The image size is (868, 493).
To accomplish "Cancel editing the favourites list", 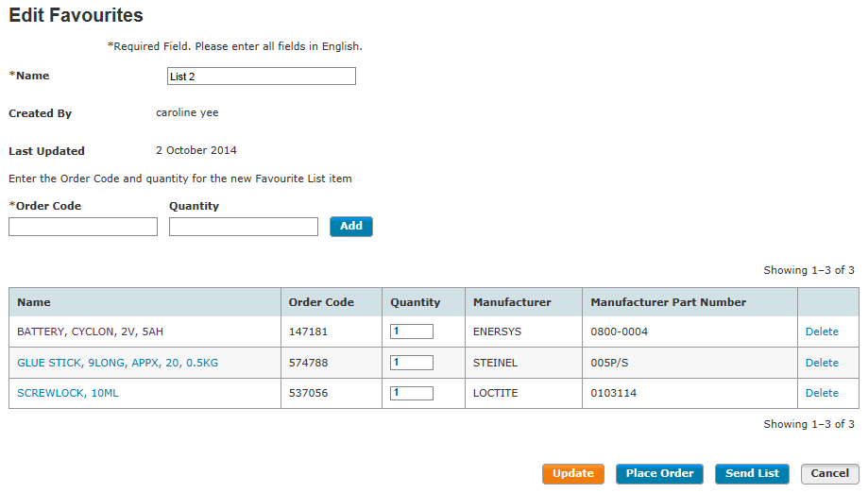I will [x=830, y=473].
